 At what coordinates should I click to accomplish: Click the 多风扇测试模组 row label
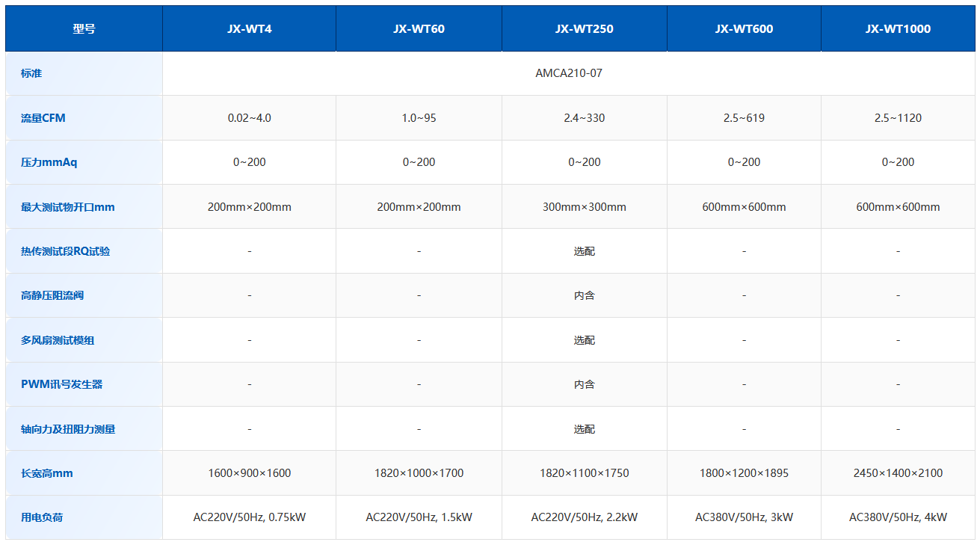58,340
